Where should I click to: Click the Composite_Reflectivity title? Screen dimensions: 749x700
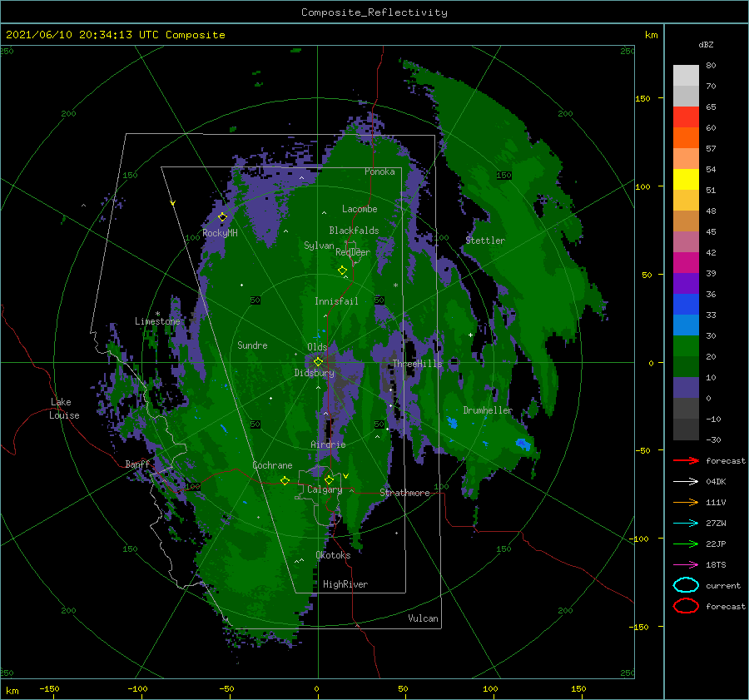tap(374, 12)
